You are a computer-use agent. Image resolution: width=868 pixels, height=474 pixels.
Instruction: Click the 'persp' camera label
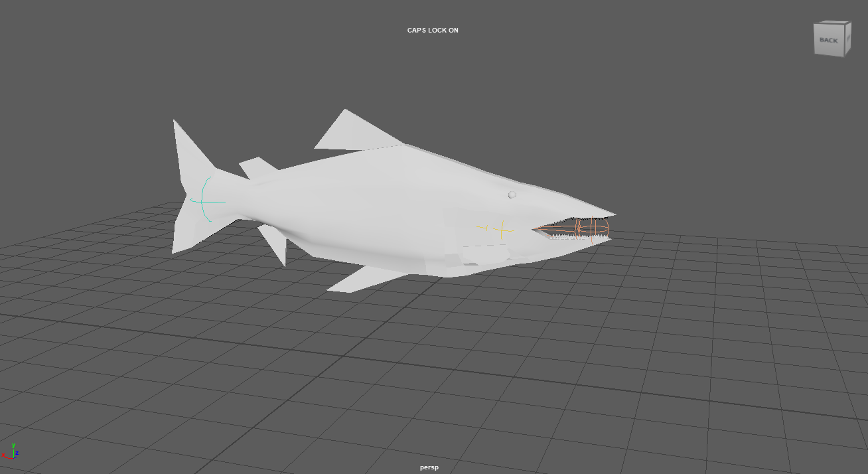click(x=429, y=467)
